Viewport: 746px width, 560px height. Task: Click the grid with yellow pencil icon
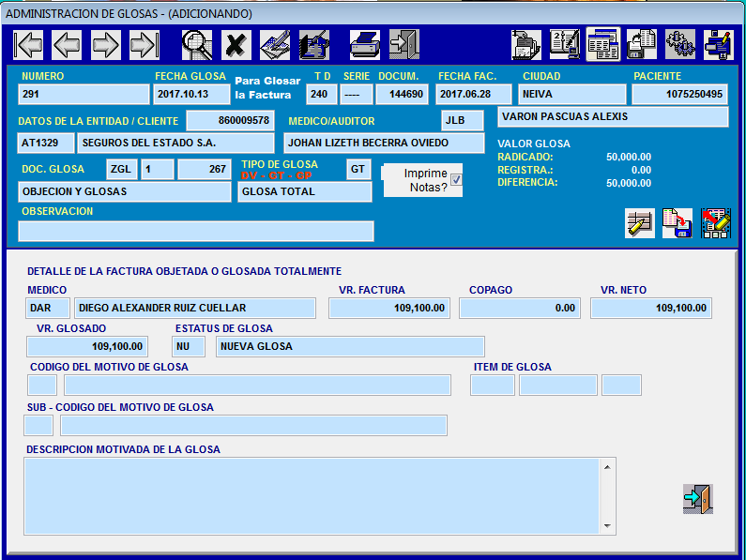(640, 223)
